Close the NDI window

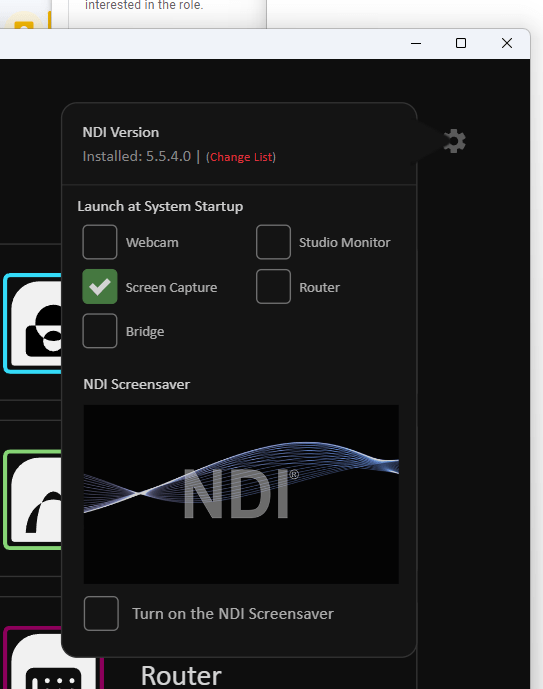507,43
